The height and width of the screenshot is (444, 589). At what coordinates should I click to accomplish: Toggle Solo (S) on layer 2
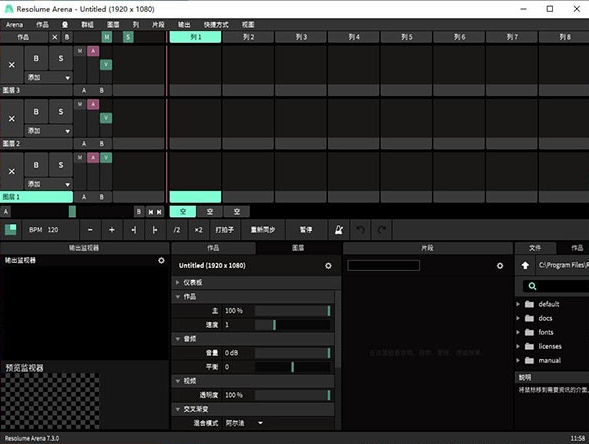coord(61,112)
